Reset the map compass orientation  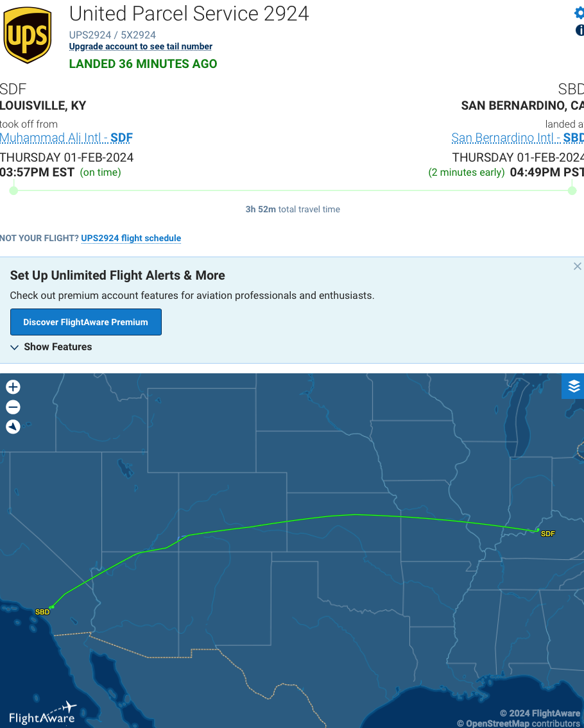click(13, 427)
